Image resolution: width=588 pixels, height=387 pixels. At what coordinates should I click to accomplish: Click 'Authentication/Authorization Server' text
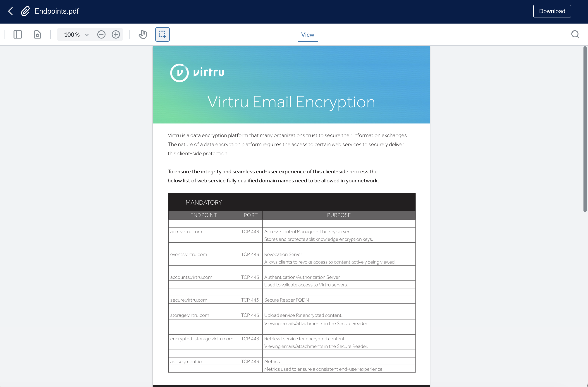click(x=302, y=277)
